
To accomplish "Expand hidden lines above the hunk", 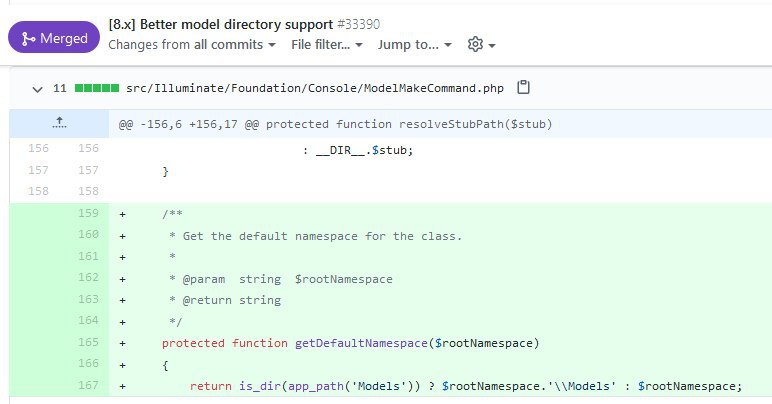I will click(x=59, y=123).
